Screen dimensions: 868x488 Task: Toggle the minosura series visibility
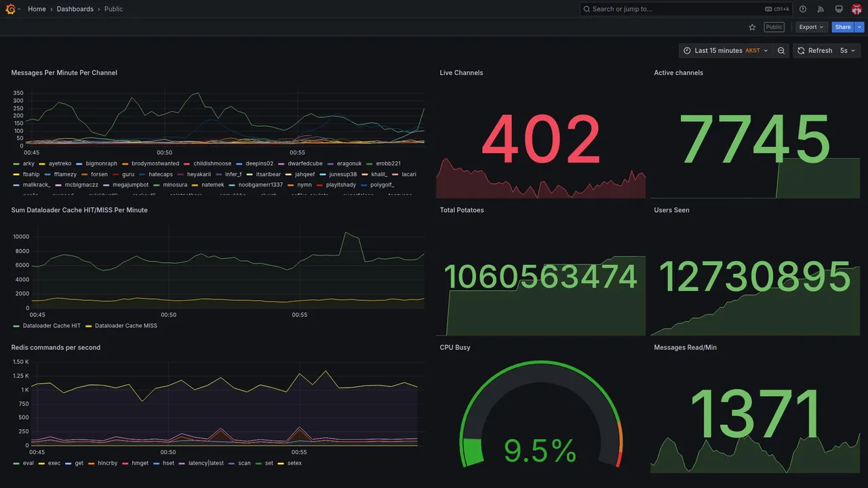tap(175, 184)
